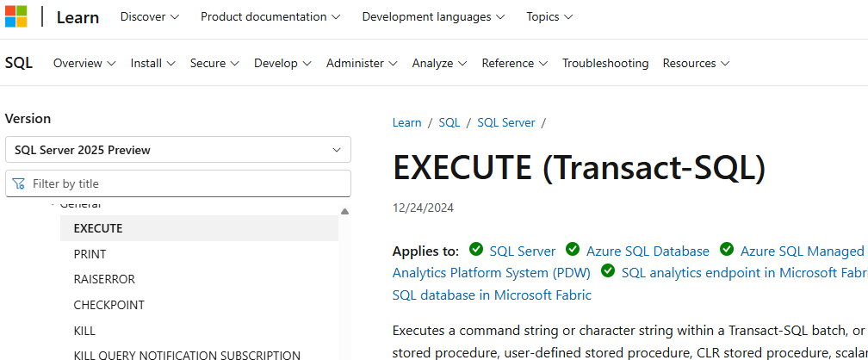Click the Microsoft logo

pyautogui.click(x=16, y=16)
